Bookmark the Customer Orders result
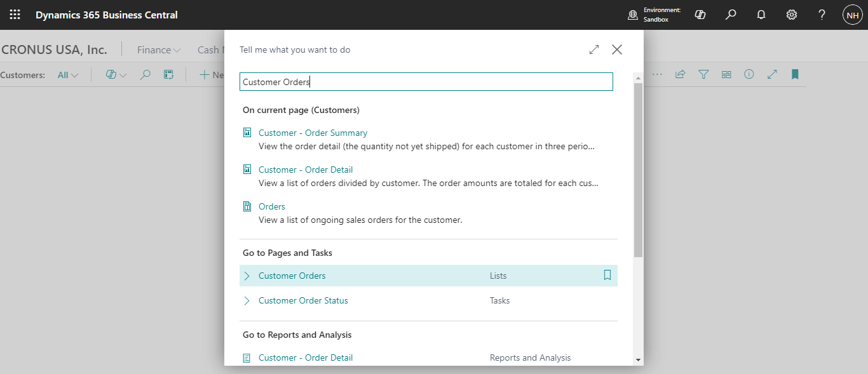Screen dimensions: 868x374 (607, 276)
